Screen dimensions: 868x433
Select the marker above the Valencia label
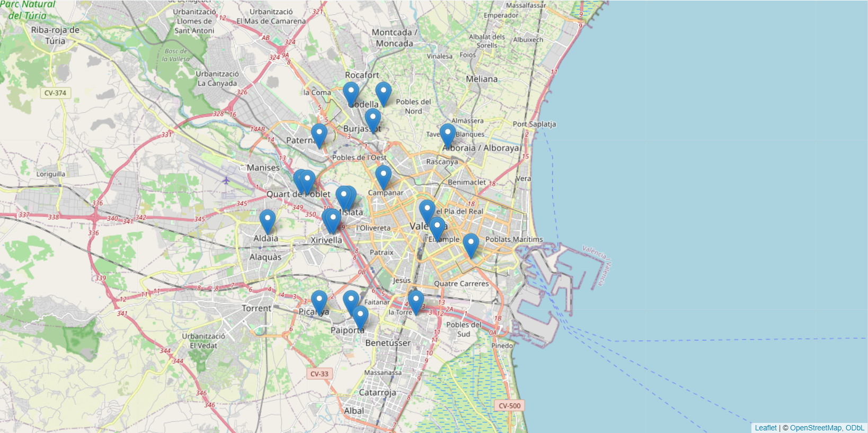coord(427,210)
